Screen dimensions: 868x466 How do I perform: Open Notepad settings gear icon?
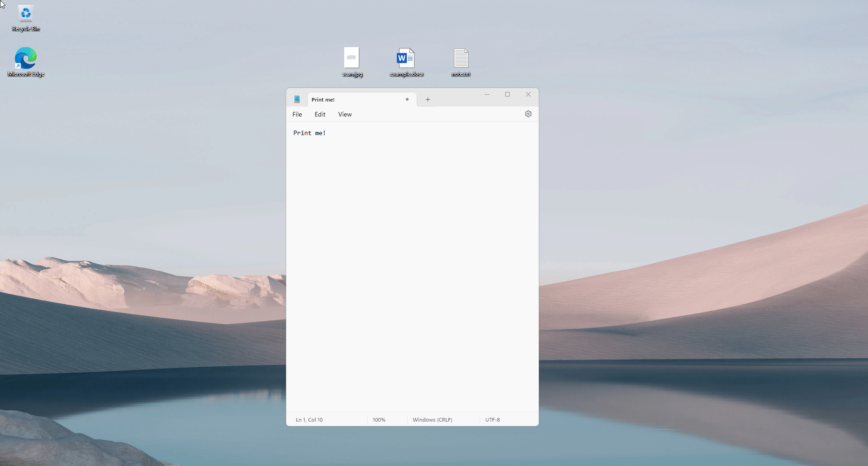tap(528, 114)
